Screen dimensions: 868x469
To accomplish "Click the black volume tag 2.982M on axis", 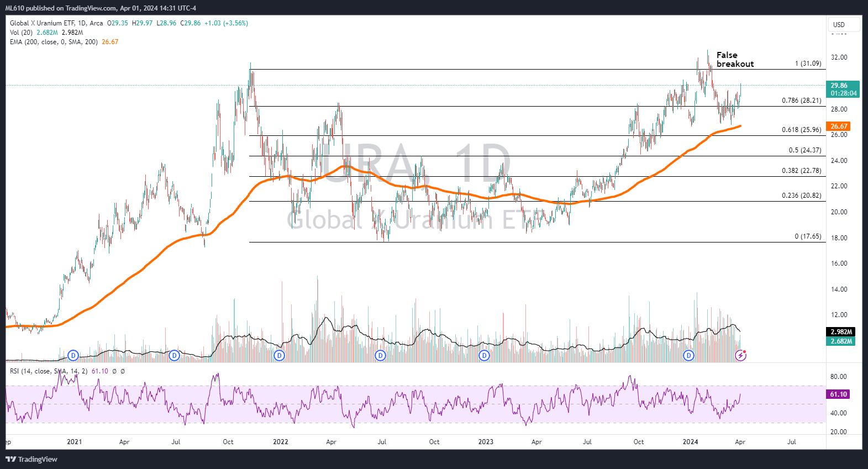I will pos(841,332).
